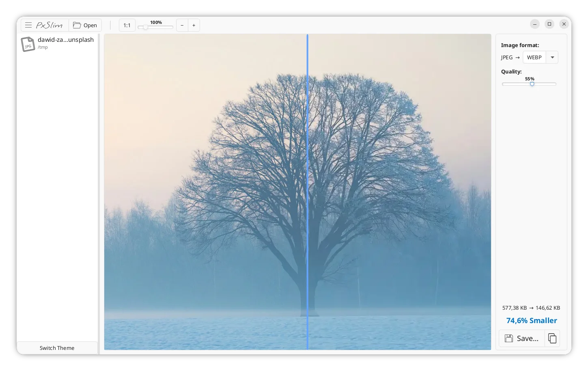Open the hamburger menu
The height and width of the screenshot is (371, 588).
coord(28,25)
